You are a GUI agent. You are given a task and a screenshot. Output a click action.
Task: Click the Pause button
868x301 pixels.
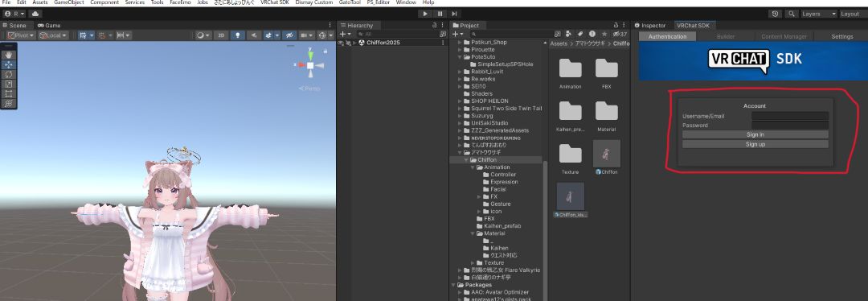(x=440, y=14)
